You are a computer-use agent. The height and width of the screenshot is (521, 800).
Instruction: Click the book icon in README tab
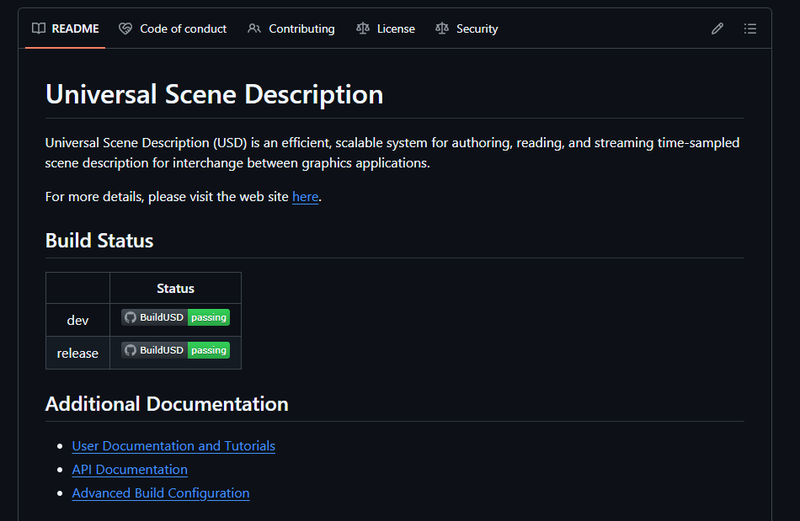(x=38, y=29)
